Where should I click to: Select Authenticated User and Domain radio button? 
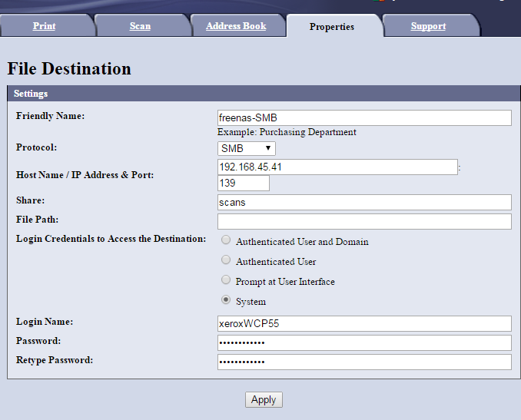(226, 240)
